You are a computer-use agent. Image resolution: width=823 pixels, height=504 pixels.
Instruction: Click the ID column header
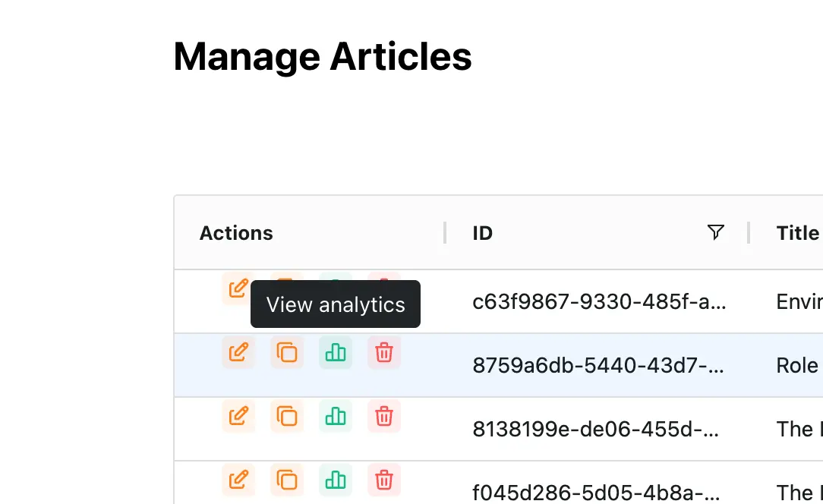[483, 233]
